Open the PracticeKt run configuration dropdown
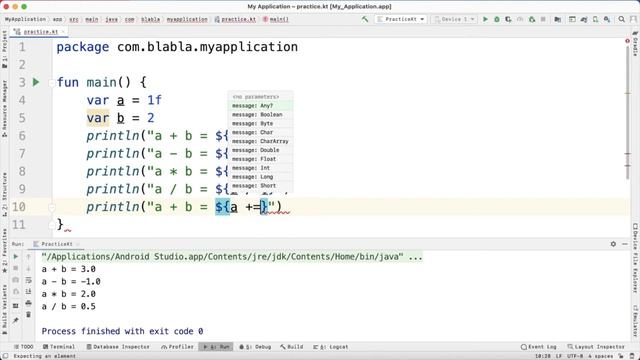This screenshot has width=640, height=360. tap(401, 19)
